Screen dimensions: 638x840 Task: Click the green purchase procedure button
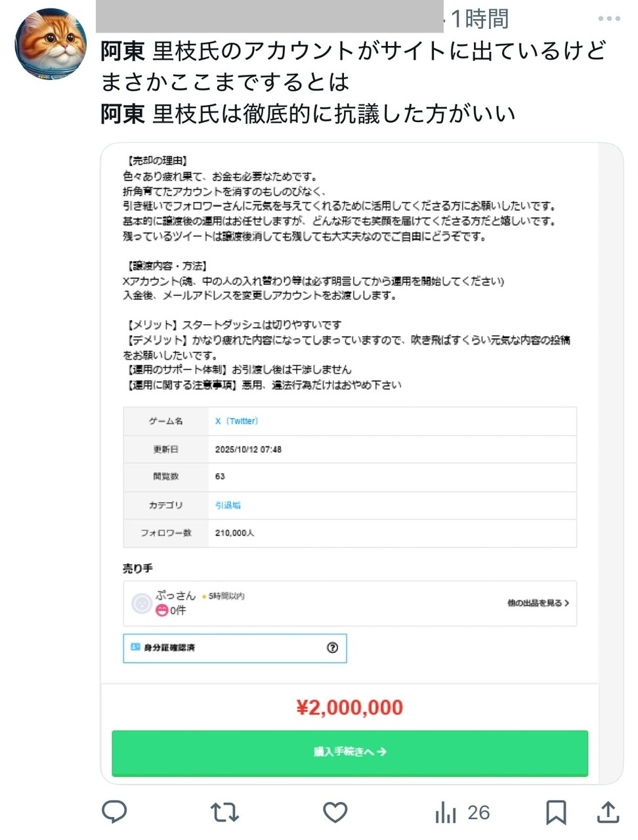350,752
